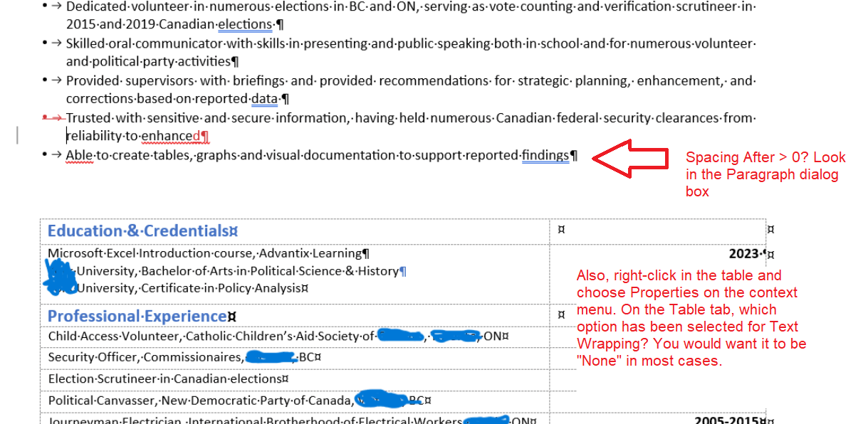Click the line starting "Skilled oral communicator"
This screenshot has width=868, height=424.
[x=410, y=43]
